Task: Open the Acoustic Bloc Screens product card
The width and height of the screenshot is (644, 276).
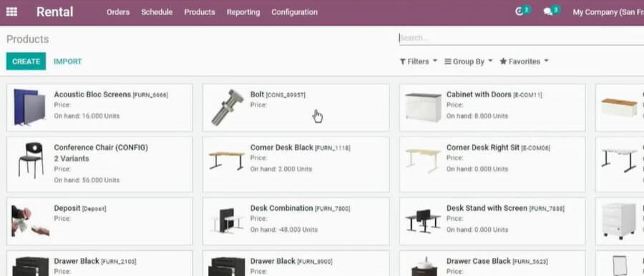Action: 99,107
